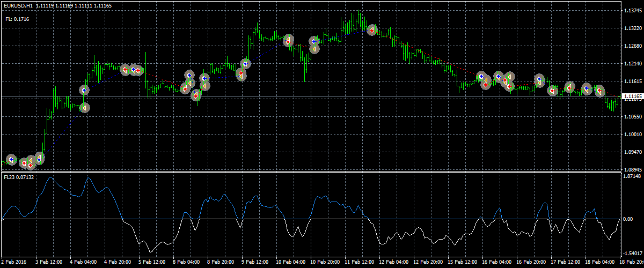Click the current price tag 1.11165
Screen dimensions: 644x268
[632, 95]
